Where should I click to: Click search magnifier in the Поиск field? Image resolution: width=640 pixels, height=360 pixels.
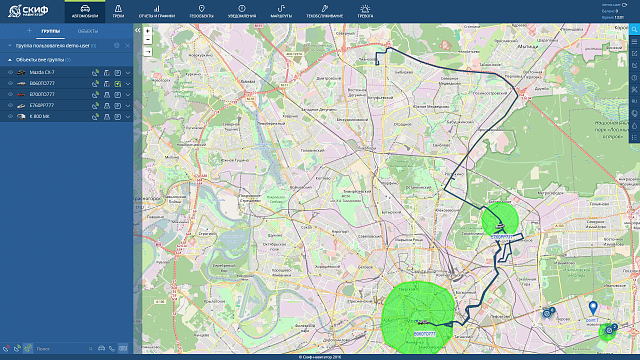point(91,349)
